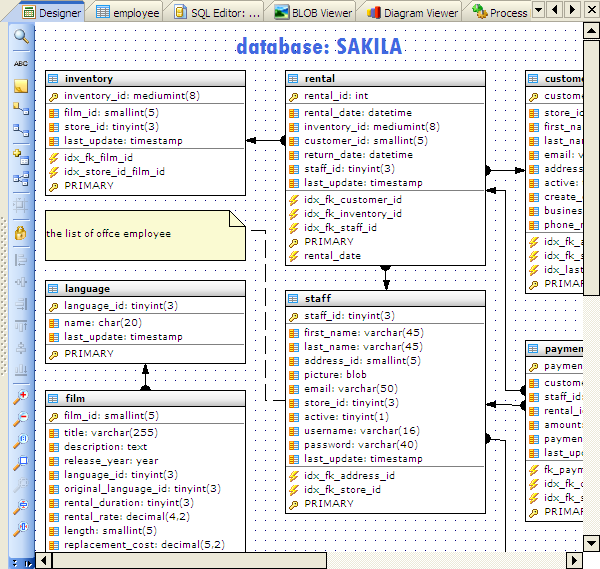Select 'return_date: datetime' column in rental
This screenshot has width=600, height=569.
[x=358, y=155]
